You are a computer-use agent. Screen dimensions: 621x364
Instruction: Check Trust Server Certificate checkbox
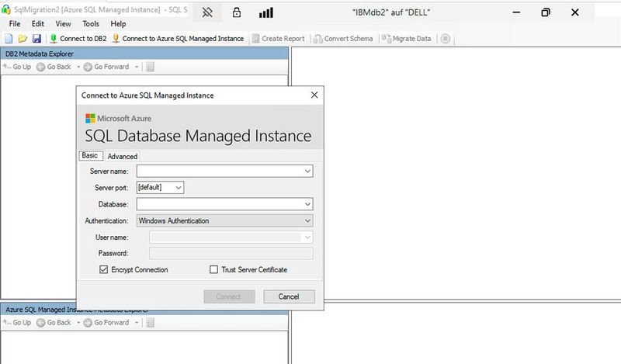point(214,270)
